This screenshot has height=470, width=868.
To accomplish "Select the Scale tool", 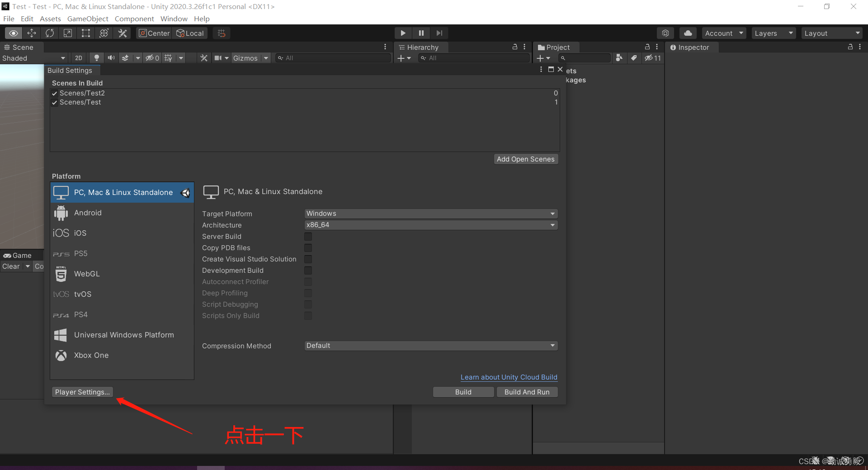I will pos(68,33).
